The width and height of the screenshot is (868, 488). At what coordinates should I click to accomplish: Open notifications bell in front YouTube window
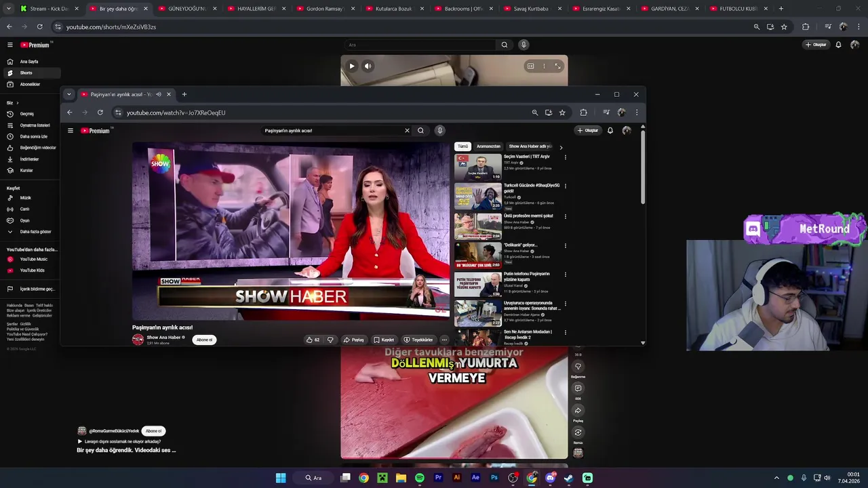coord(610,131)
